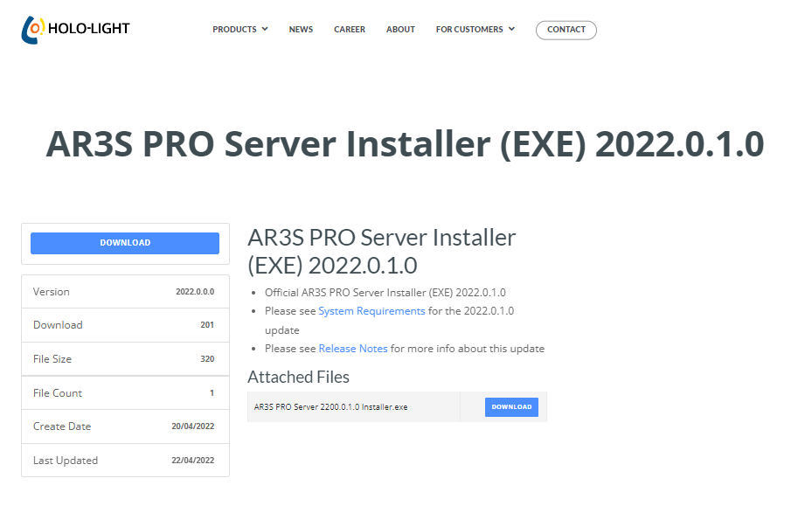Click the File Size label

pos(52,358)
